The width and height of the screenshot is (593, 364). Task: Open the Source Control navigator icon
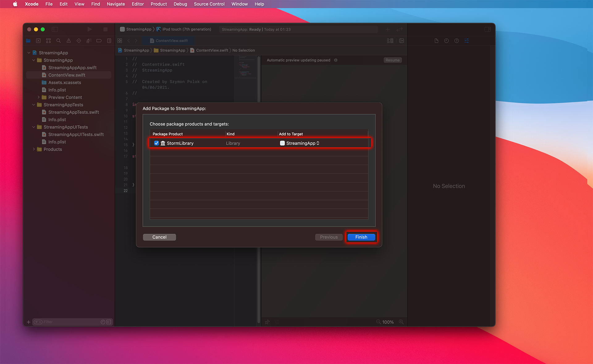[38, 41]
